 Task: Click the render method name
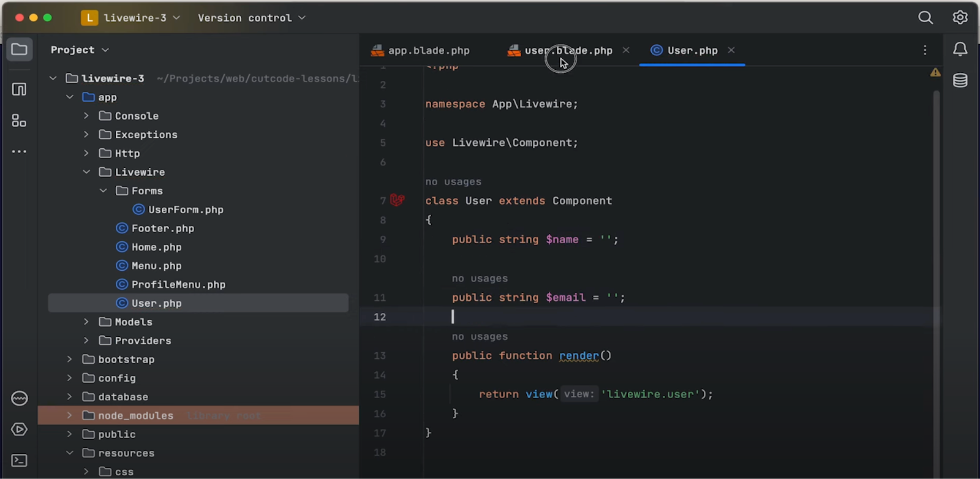[579, 355]
